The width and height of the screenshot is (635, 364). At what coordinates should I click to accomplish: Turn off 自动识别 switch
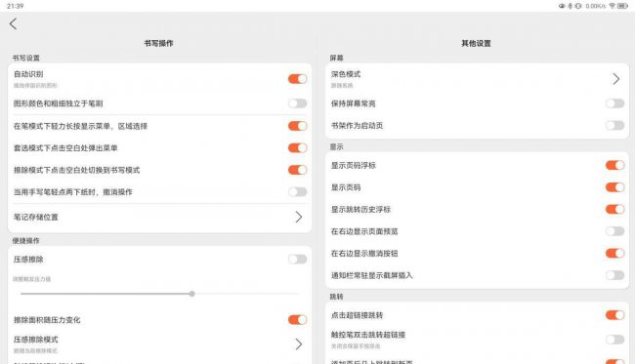coord(298,79)
